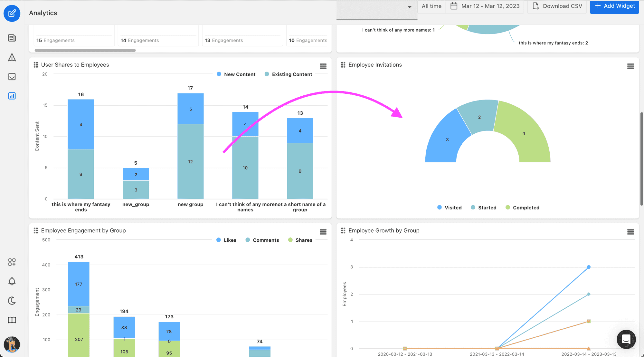Screen dimensions: 644x357
Task: Select the analytics chart sidebar icon
Action: click(12, 96)
